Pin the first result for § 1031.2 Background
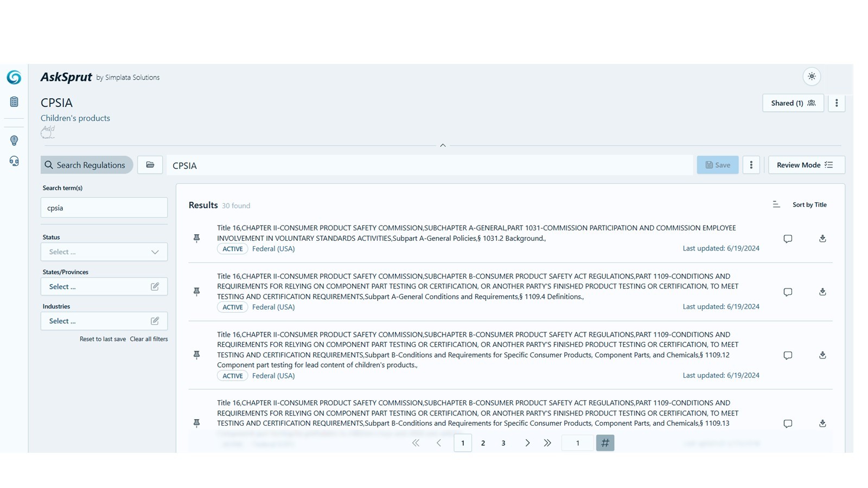This screenshot has height=488, width=868. coord(197,238)
